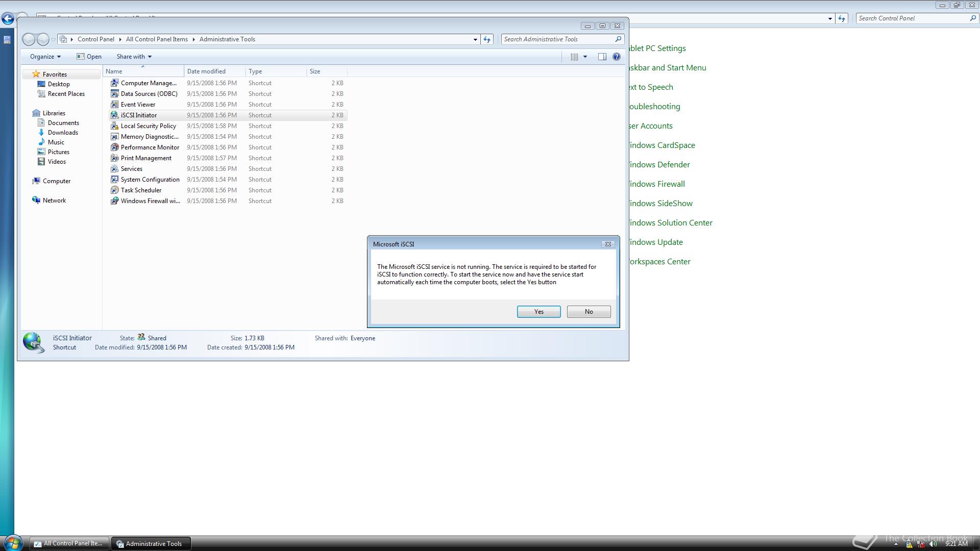The width and height of the screenshot is (980, 551).
Task: Click Windows Firewall shortcut icon
Action: pyautogui.click(x=115, y=201)
